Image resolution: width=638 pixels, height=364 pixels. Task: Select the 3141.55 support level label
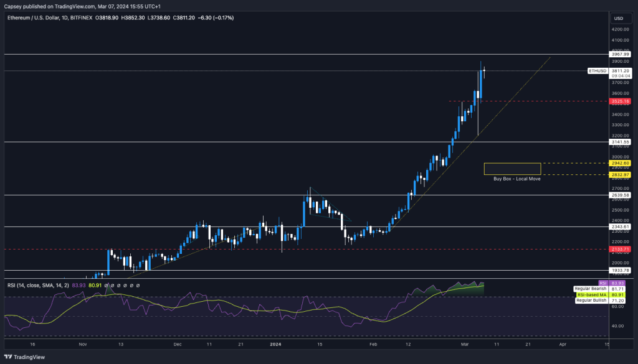click(619, 142)
